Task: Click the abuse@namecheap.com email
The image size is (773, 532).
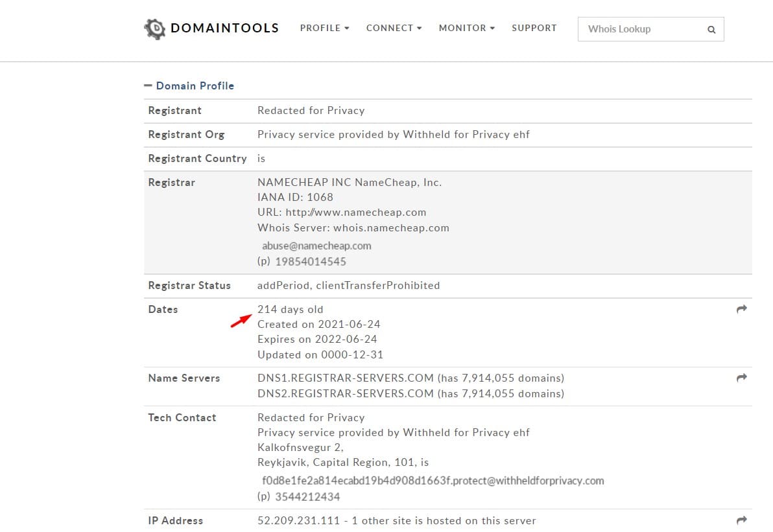Action: 316,246
